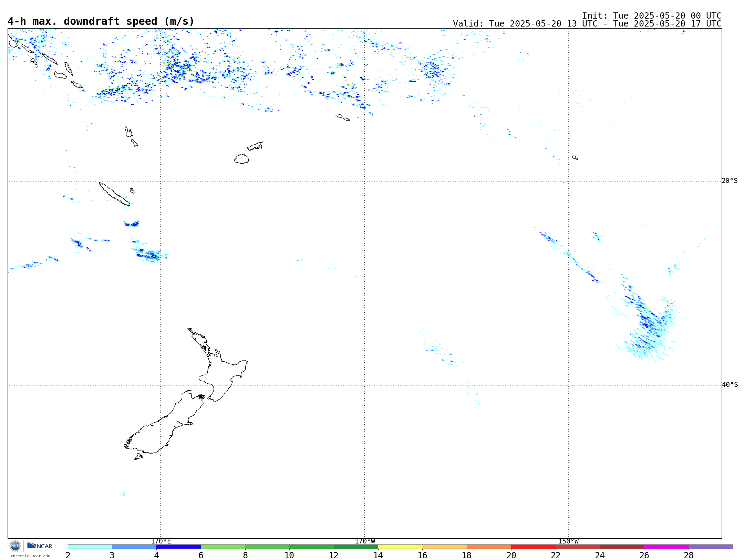
Task: Click the 150°W longitude label
Action: pyautogui.click(x=568, y=541)
